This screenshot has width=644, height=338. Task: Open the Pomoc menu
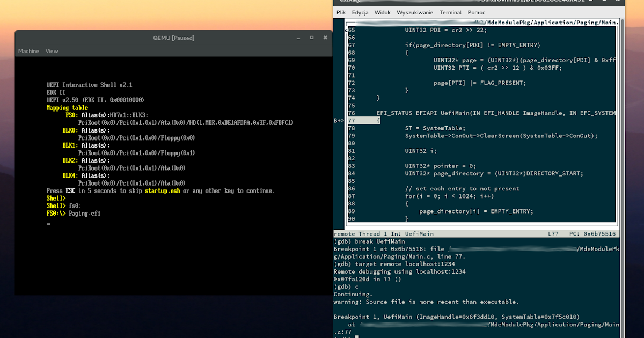coord(475,12)
